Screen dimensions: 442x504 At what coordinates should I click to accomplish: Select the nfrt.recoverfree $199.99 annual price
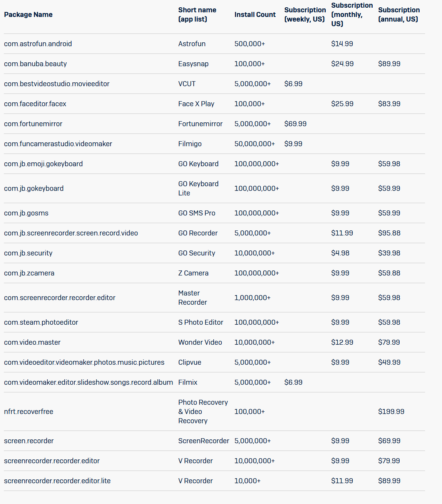pyautogui.click(x=391, y=412)
